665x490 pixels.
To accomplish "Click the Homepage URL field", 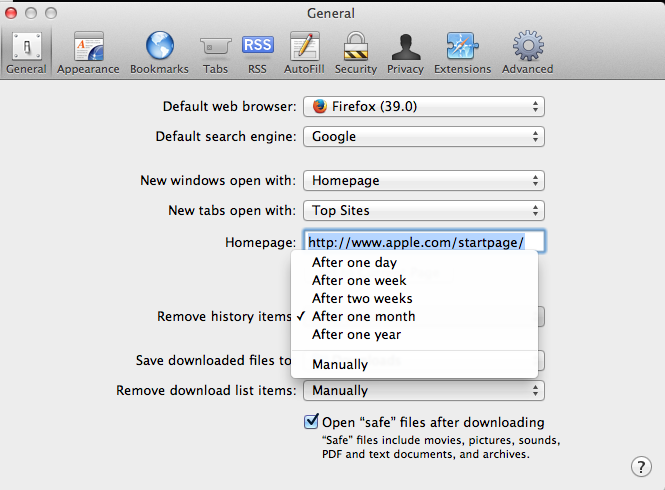I will [x=424, y=242].
